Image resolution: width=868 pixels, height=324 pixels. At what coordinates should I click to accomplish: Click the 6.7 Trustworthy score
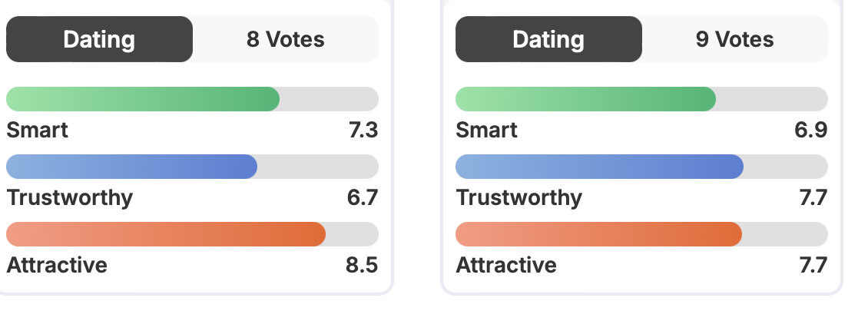(363, 198)
